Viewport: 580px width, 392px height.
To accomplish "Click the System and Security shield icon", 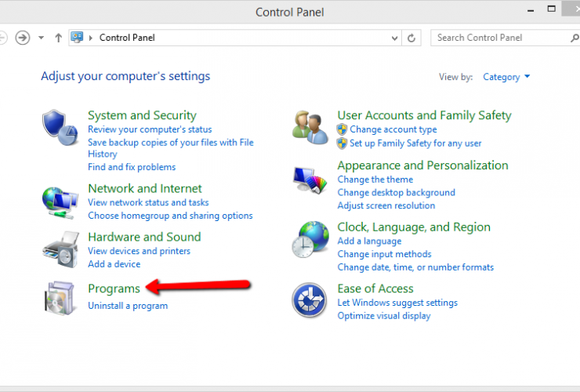I will coord(60,126).
